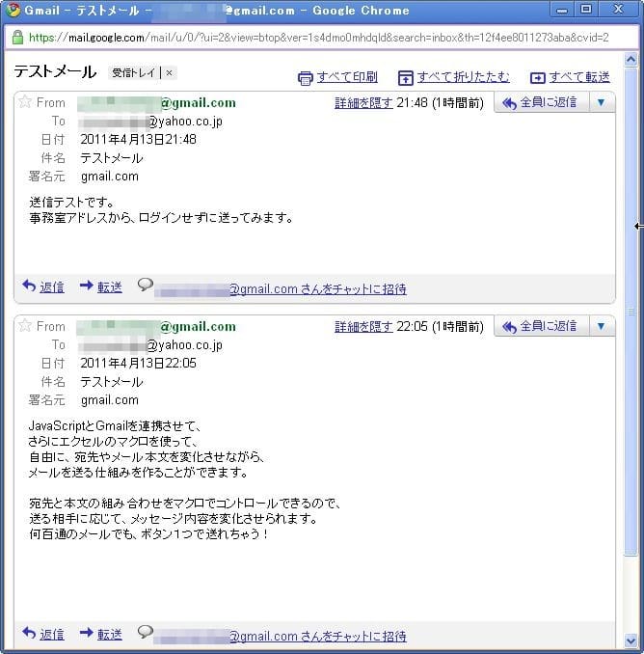The image size is (644, 654).
Task: Click chat bubble icon in second message footer
Action: point(146,632)
